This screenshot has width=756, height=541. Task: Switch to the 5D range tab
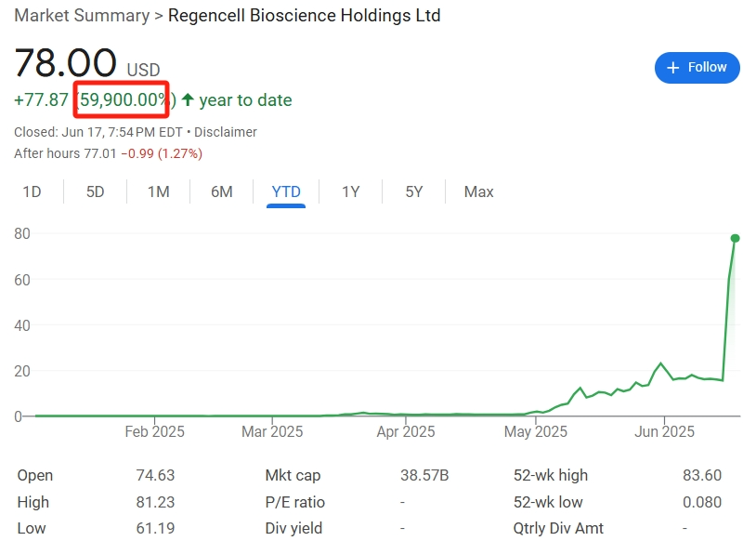pyautogui.click(x=96, y=191)
